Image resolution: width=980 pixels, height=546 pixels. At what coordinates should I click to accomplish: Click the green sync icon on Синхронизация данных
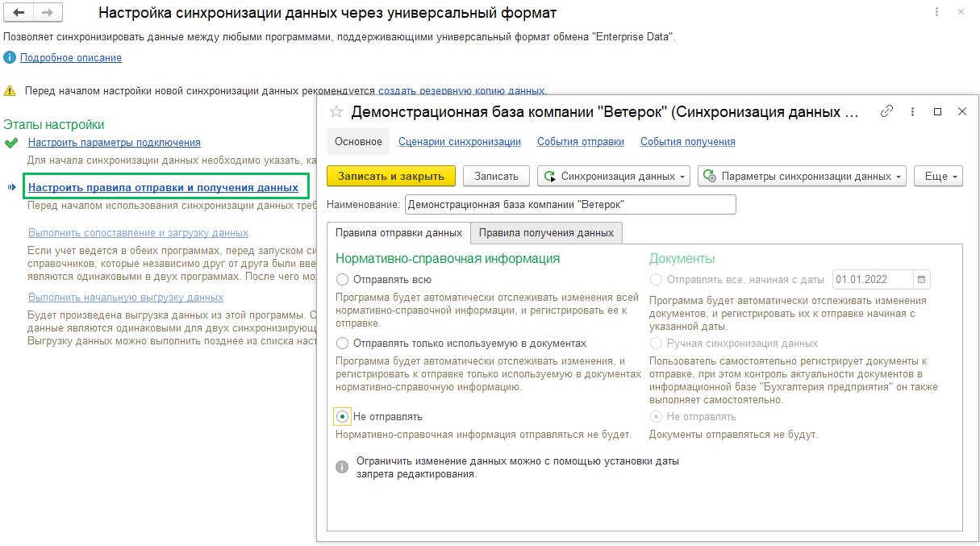point(551,176)
